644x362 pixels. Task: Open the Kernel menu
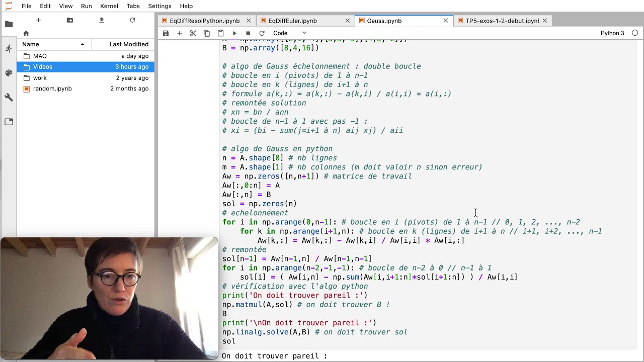click(109, 6)
